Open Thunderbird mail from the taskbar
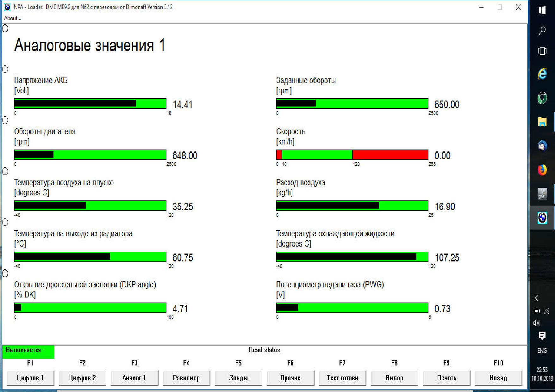Viewport: 555px width, 392px height. pos(542,146)
